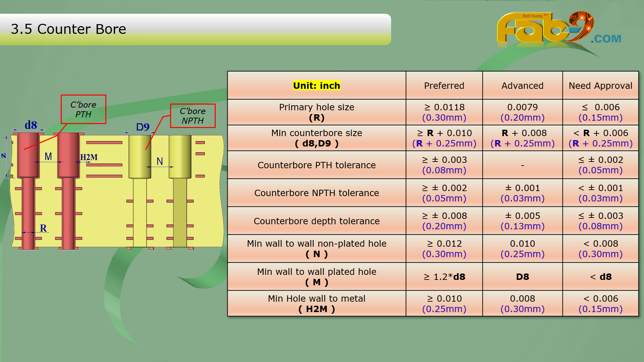
Task: Click the M spacing label in diagram
Action: click(x=48, y=156)
